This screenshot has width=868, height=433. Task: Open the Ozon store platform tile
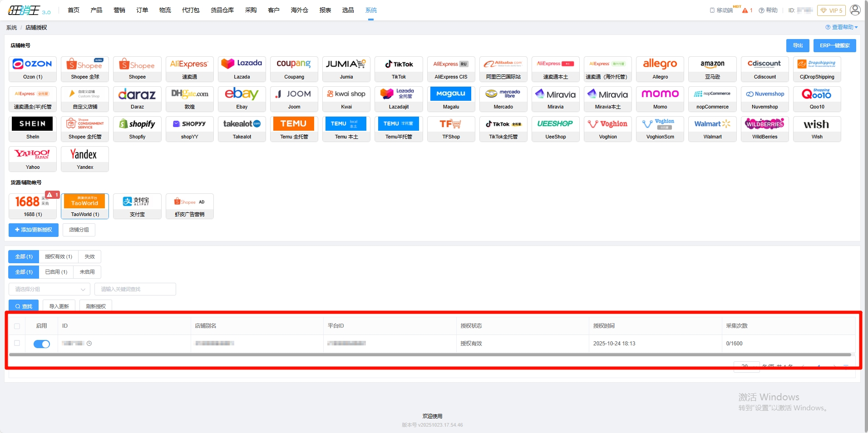point(33,69)
